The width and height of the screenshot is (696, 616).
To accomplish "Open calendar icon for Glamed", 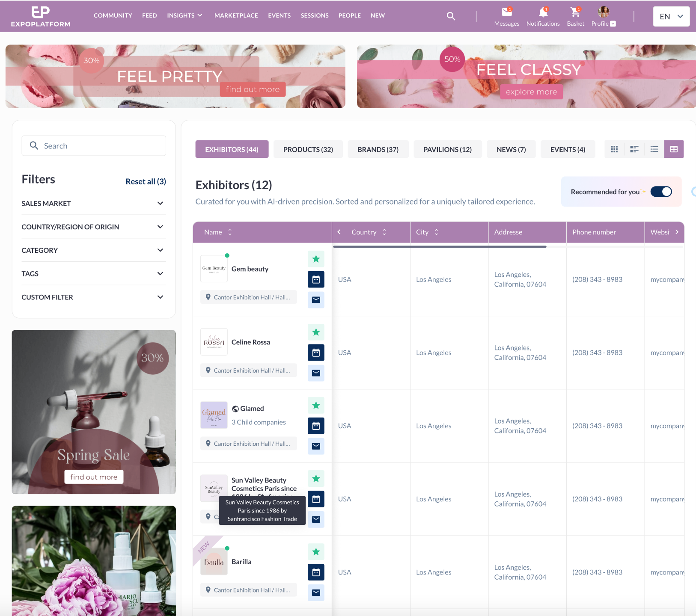I will click(316, 426).
